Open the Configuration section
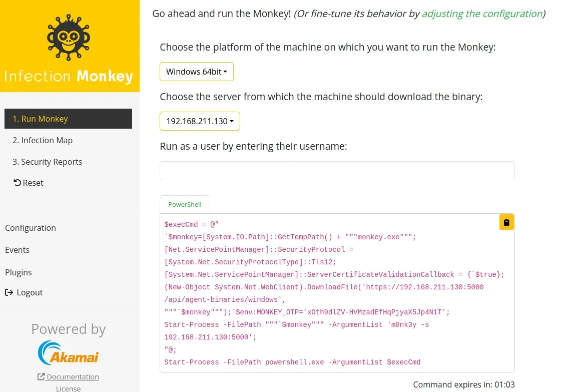 (x=31, y=228)
